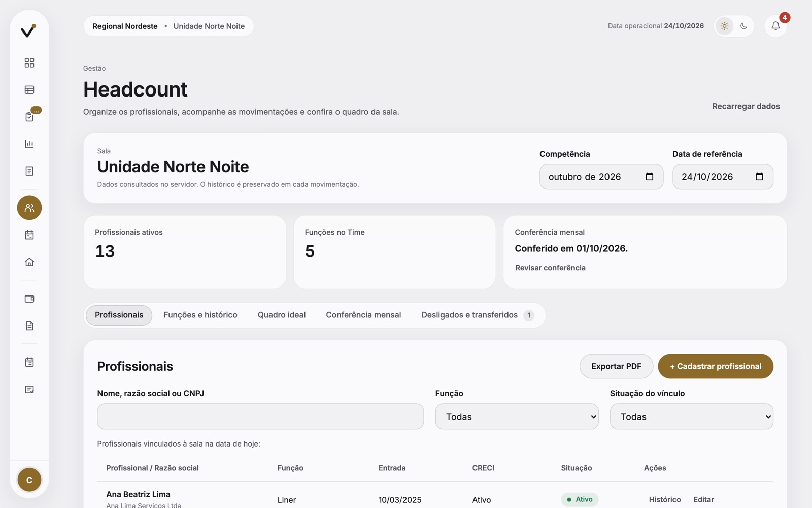Click the checkmark logo in the sidebar
Image resolution: width=812 pixels, height=508 pixels.
[x=29, y=31]
